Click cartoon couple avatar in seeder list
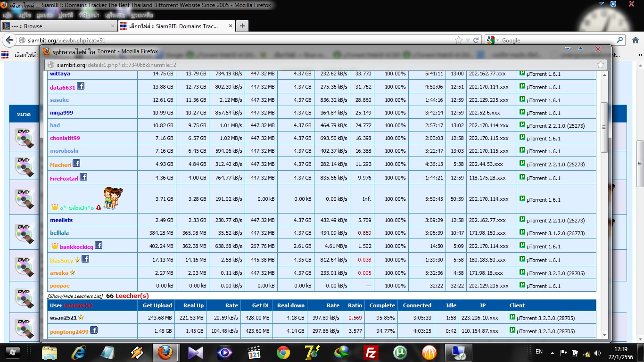The image size is (644, 362). [x=113, y=198]
